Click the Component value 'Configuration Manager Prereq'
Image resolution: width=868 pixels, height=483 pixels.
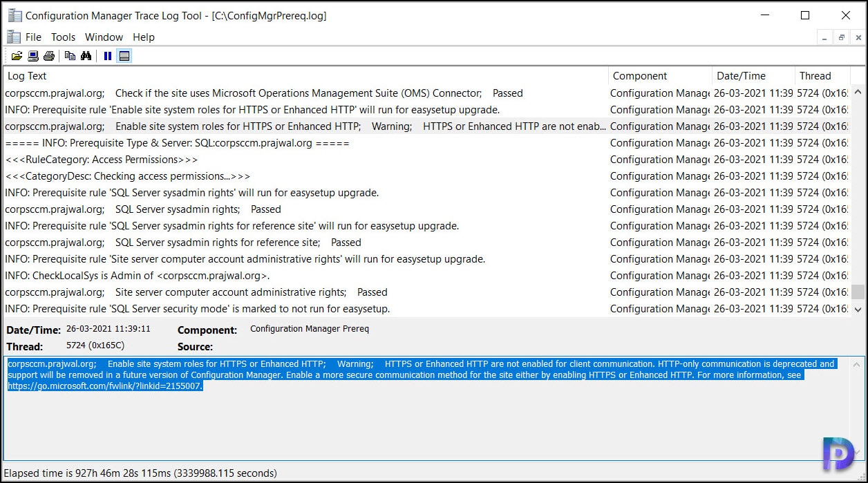click(x=310, y=329)
